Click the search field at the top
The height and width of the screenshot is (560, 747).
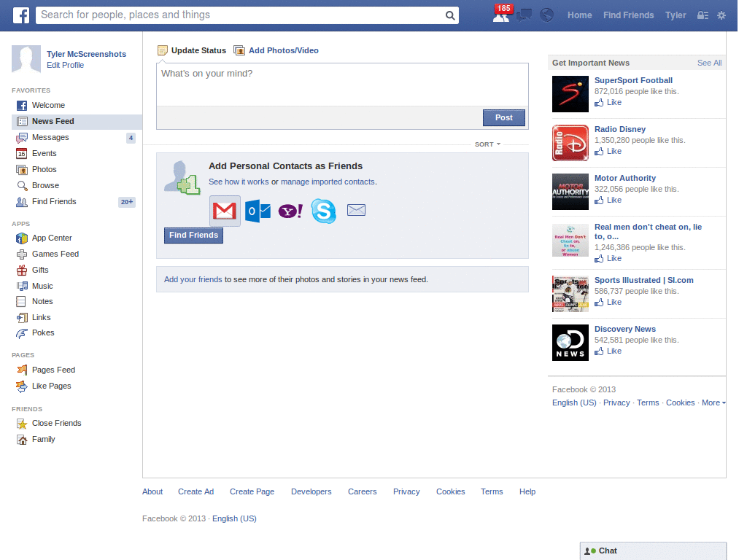pos(248,15)
